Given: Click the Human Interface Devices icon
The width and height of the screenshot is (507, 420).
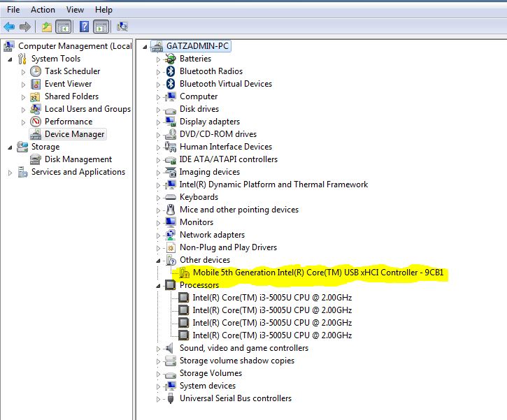Looking at the screenshot, I should (x=170, y=147).
